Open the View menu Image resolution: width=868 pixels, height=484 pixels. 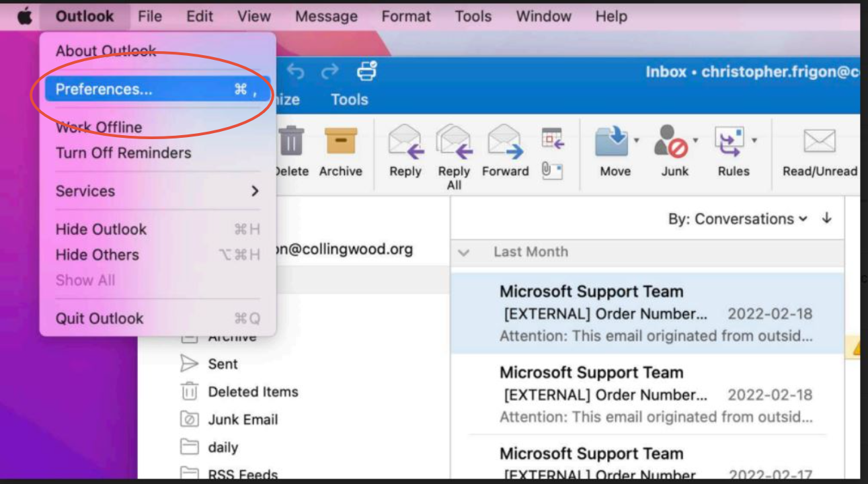[x=254, y=16]
